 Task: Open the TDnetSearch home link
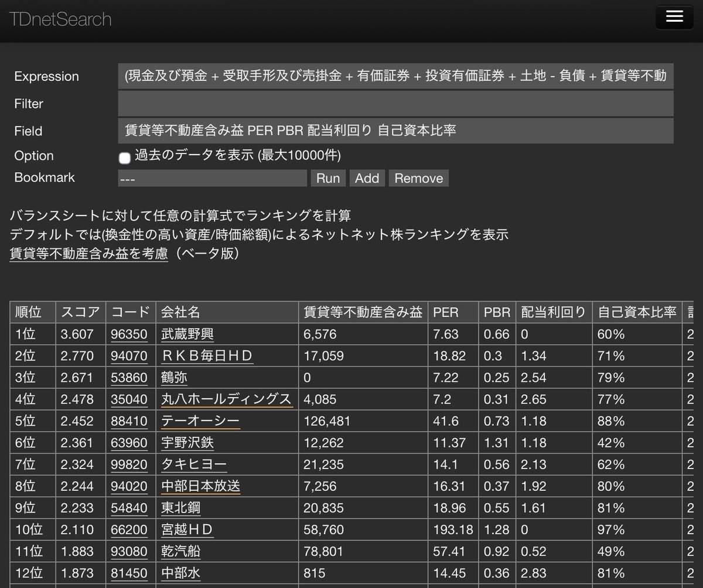point(60,19)
